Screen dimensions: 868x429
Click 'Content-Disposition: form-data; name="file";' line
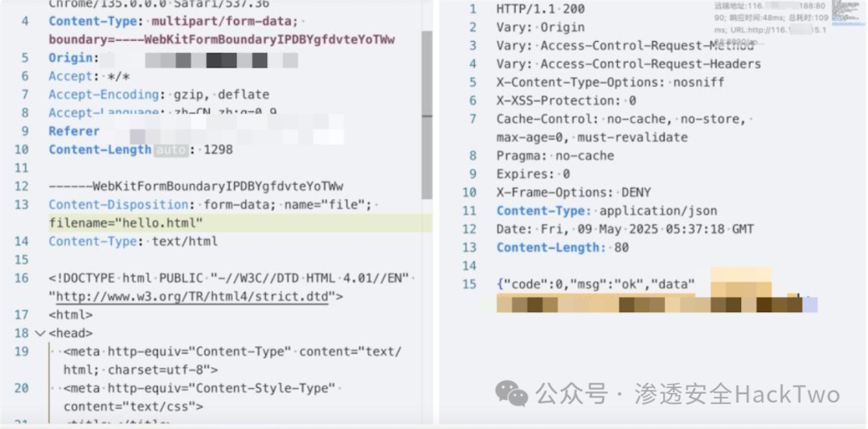pyautogui.click(x=211, y=204)
